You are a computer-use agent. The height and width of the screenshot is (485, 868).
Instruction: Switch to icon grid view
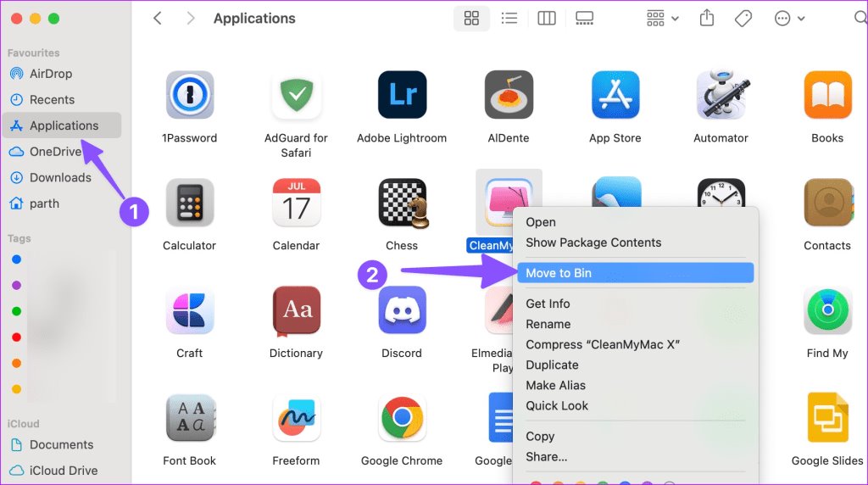471,19
